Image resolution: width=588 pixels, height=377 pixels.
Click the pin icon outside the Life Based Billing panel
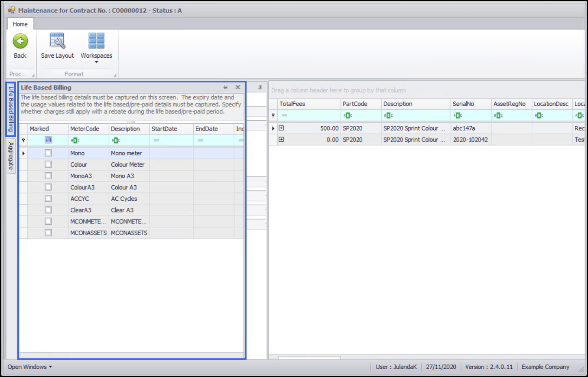click(x=260, y=87)
